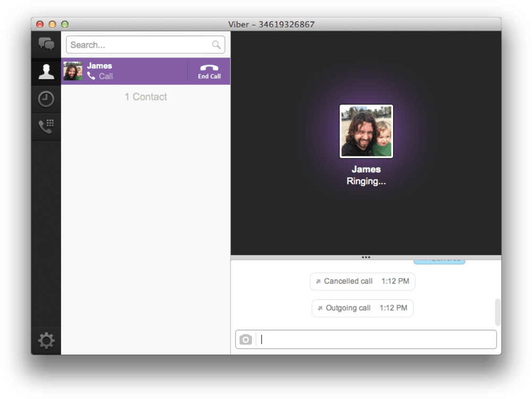Click the Outgoing call 1:12 PM entry
Screen dimensions: 532x399
(362, 308)
